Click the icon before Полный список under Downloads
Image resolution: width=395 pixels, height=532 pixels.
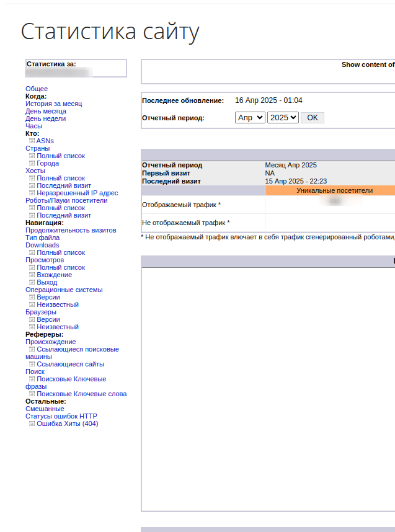pos(32,252)
